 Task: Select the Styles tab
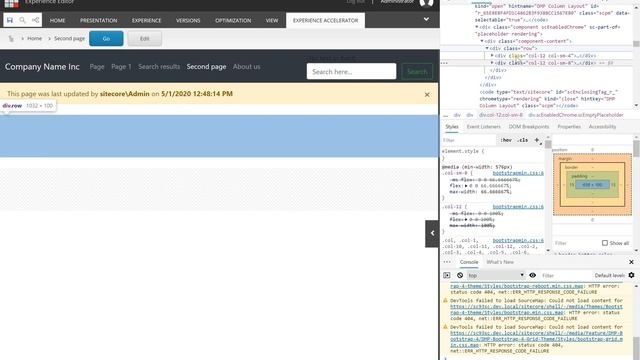tap(451, 127)
